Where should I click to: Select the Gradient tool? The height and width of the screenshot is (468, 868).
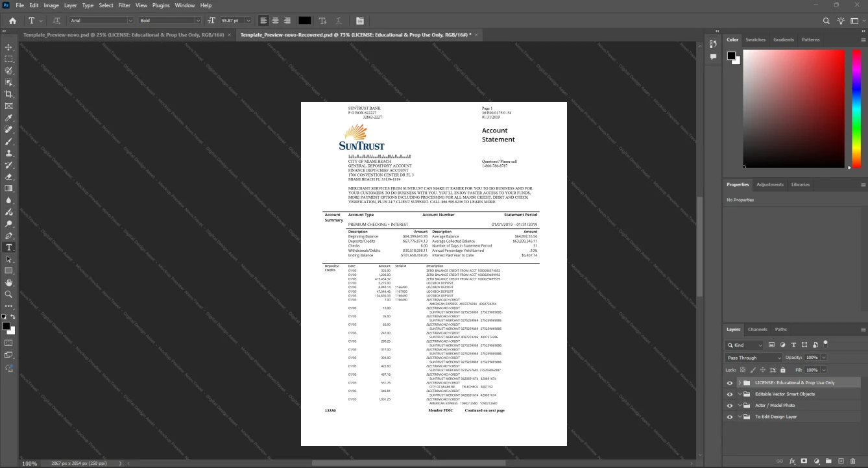9,188
